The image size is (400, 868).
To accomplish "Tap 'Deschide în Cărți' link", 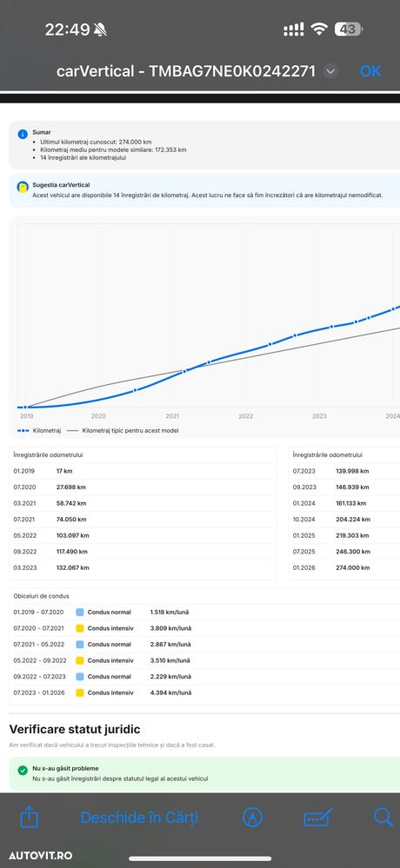I will [139, 818].
